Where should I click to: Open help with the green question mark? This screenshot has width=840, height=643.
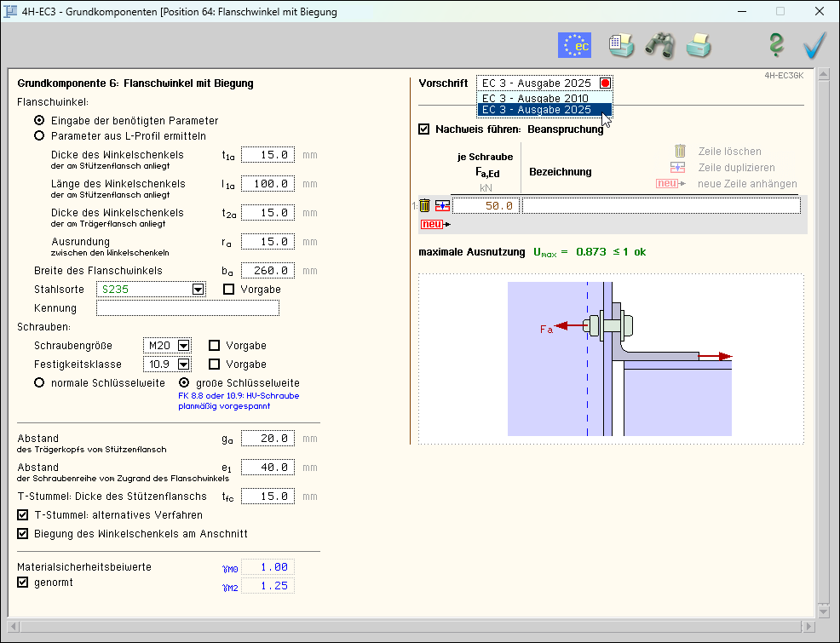(775, 44)
